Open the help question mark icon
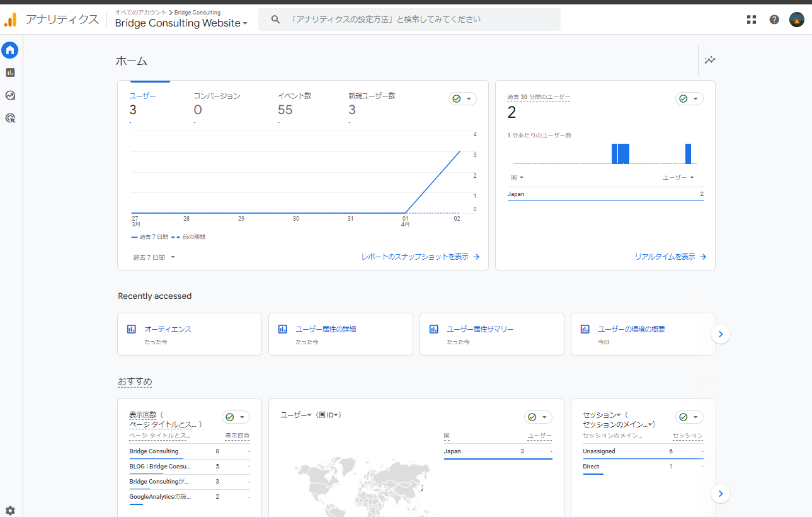 pyautogui.click(x=774, y=20)
